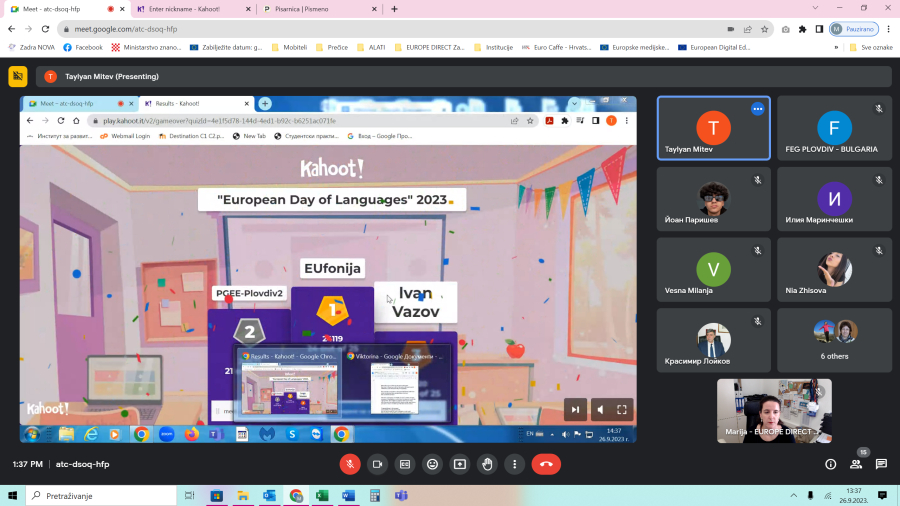Switch to Enter nickname - Kahoot! tab

184,9
